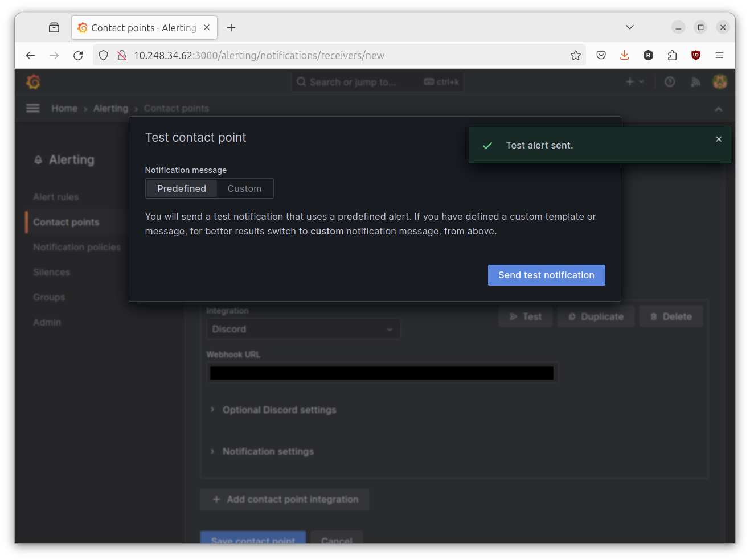The height and width of the screenshot is (560, 750).
Task: Open Silences in sidebar
Action: 51,272
